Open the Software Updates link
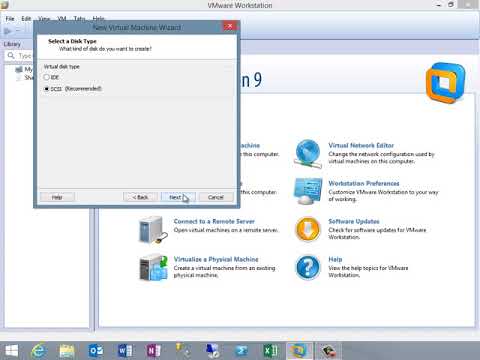Image resolution: width=480 pixels, height=360 pixels. coord(354,221)
